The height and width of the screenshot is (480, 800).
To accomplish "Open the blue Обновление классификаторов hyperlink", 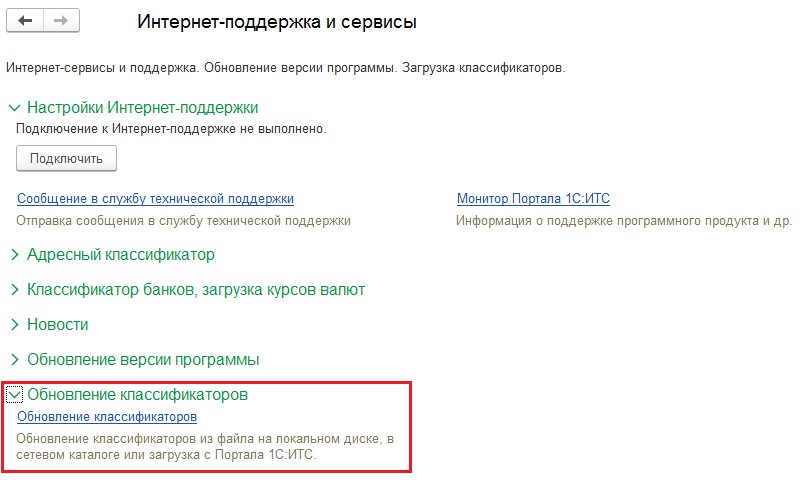I will tap(107, 417).
